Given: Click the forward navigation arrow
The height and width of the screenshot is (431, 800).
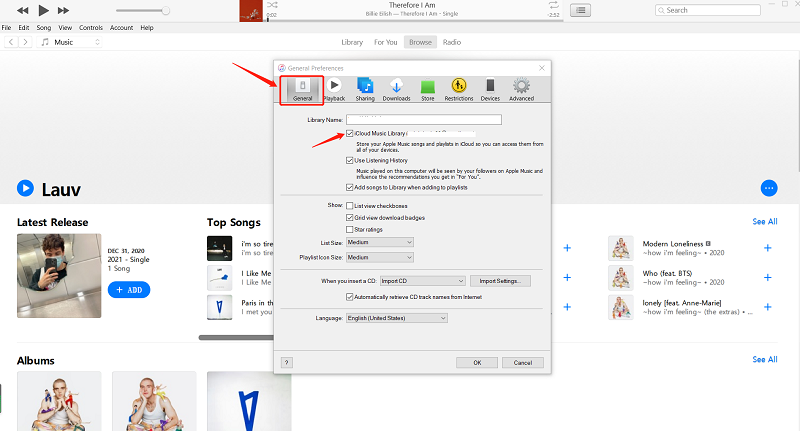Looking at the screenshot, I should pos(25,42).
